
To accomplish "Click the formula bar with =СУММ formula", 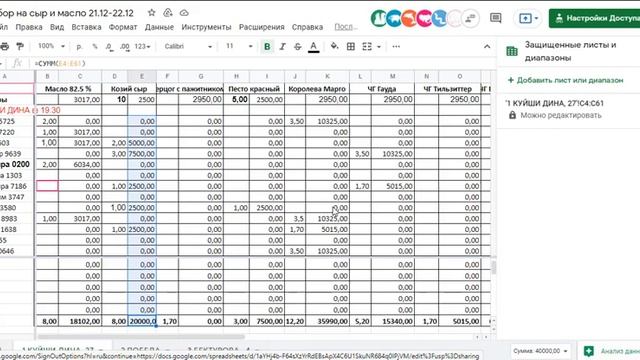I will pos(261,63).
